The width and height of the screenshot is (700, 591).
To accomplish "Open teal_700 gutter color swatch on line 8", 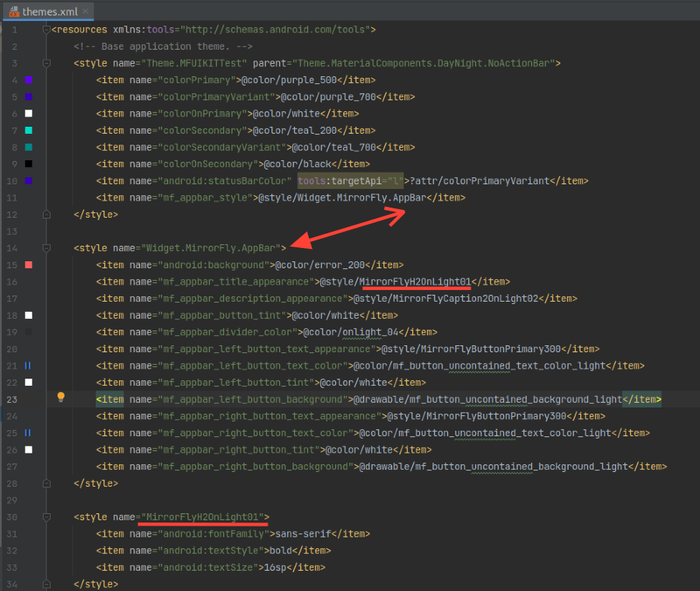I will [x=29, y=147].
